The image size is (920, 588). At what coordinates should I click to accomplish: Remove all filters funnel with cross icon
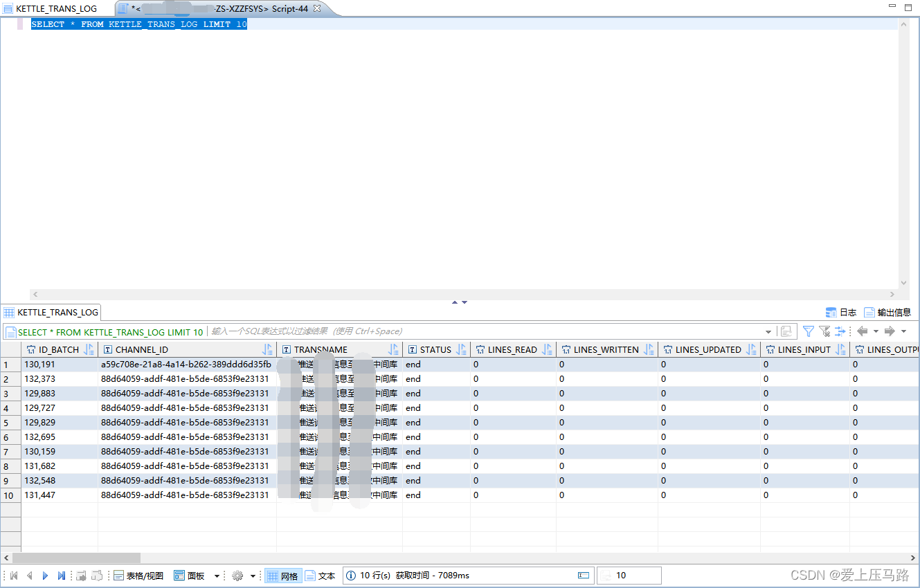(824, 331)
